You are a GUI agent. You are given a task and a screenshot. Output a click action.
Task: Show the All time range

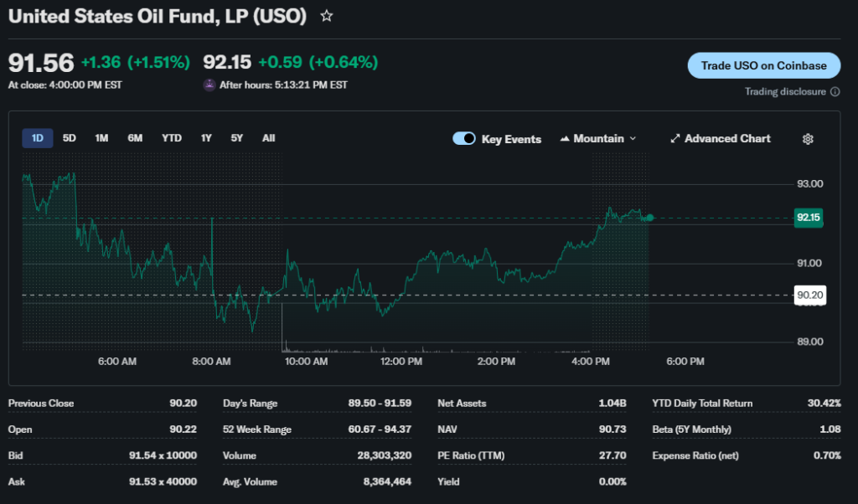[268, 138]
